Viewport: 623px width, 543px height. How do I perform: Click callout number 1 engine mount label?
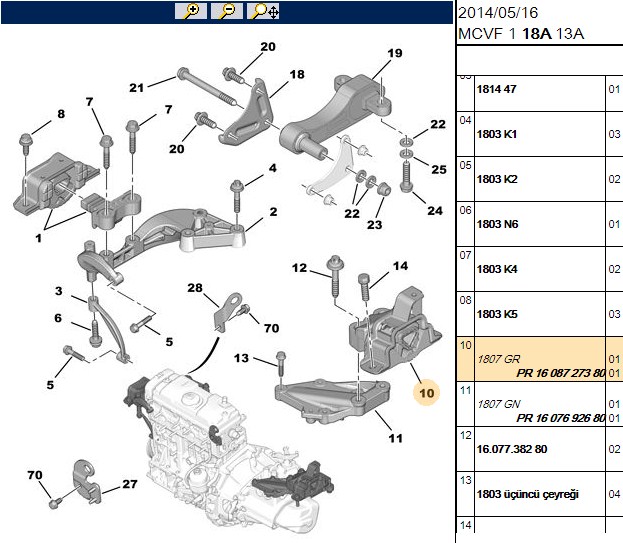(38, 238)
